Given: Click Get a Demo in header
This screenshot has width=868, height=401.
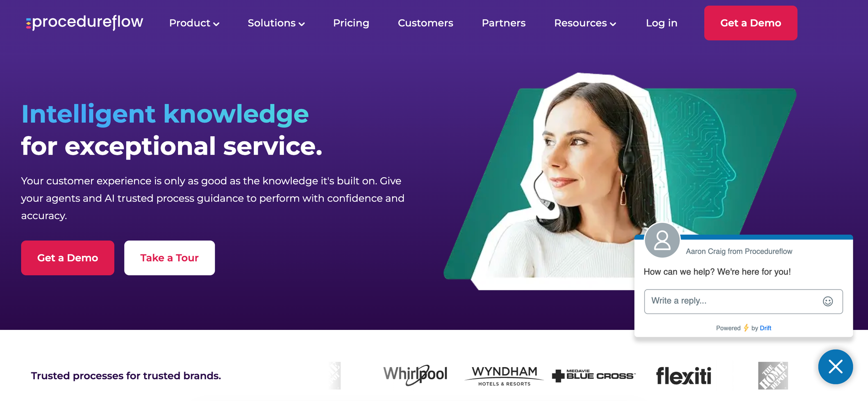Looking at the screenshot, I should (x=750, y=23).
